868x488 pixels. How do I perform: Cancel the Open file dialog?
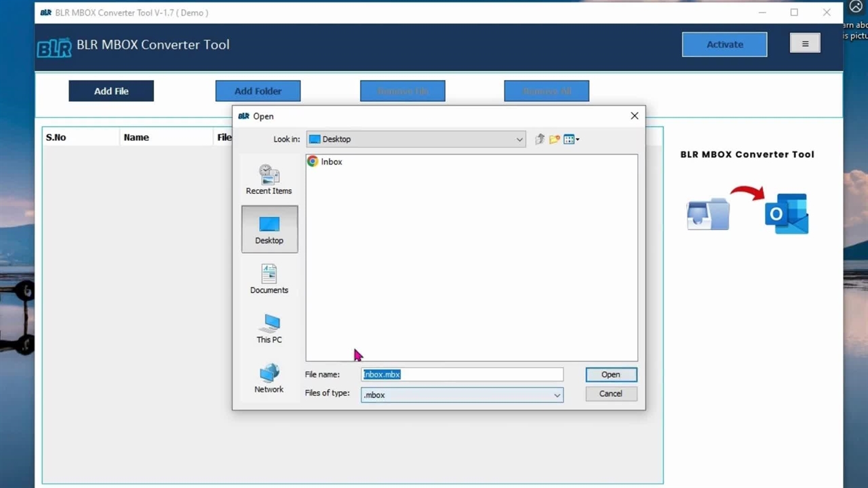pyautogui.click(x=610, y=394)
